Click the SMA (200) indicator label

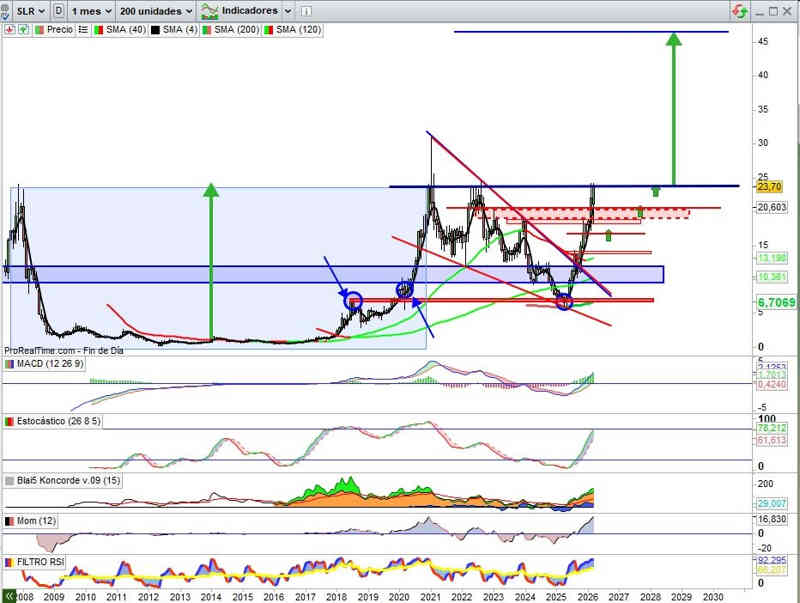point(238,30)
